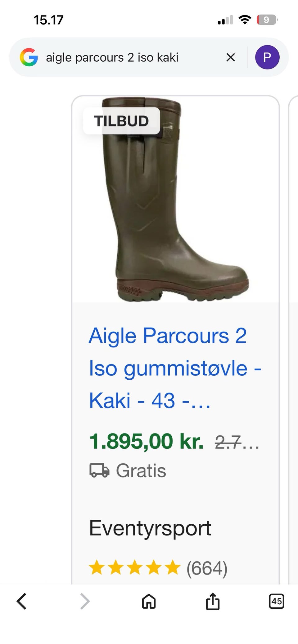Open Aigle Parcours 2 Iso gummistøvle link
The width and height of the screenshot is (298, 644).
[175, 368]
